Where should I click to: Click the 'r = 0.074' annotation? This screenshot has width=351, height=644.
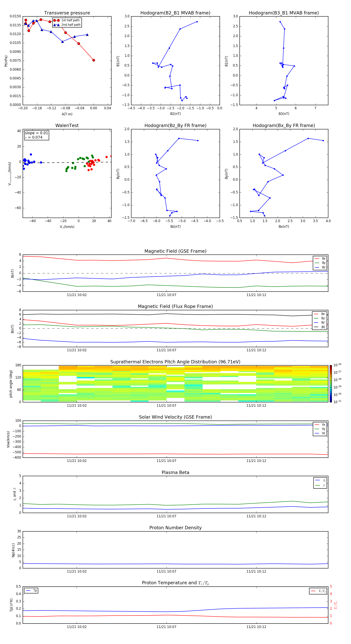tap(34, 137)
